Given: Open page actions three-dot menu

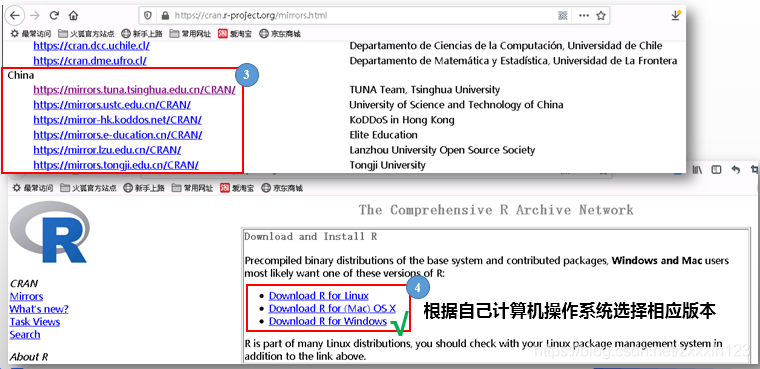Looking at the screenshot, I should (x=584, y=16).
